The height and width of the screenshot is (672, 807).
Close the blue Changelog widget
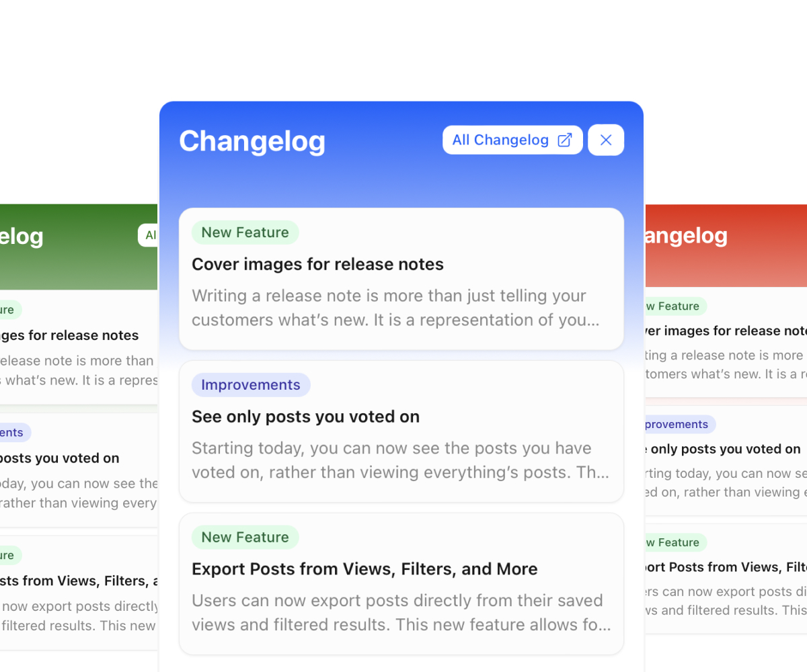point(606,140)
